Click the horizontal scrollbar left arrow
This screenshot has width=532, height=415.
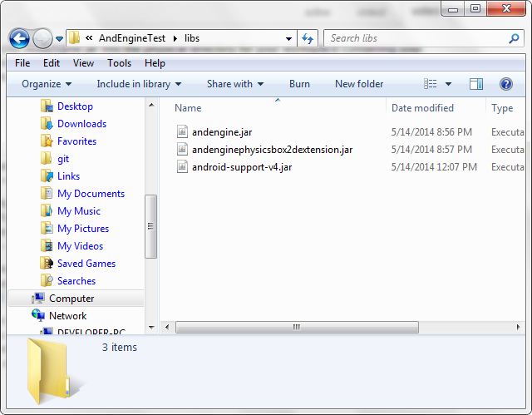167,327
